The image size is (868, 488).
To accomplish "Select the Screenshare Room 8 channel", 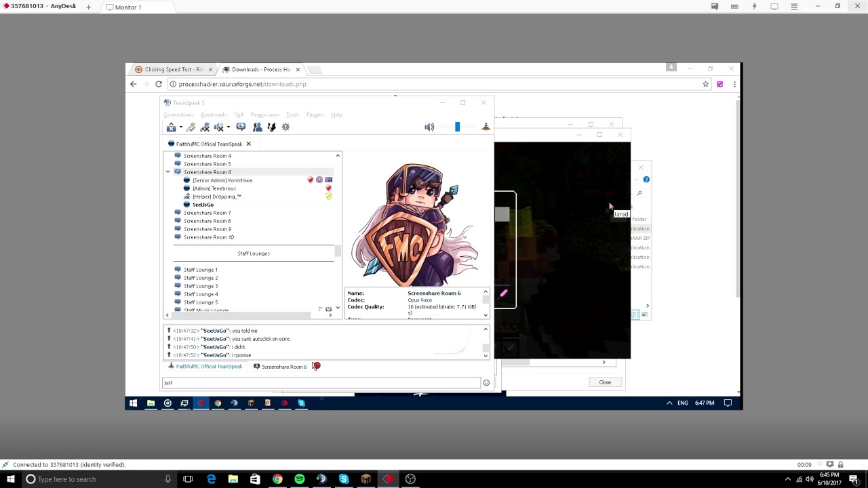I will coord(207,221).
